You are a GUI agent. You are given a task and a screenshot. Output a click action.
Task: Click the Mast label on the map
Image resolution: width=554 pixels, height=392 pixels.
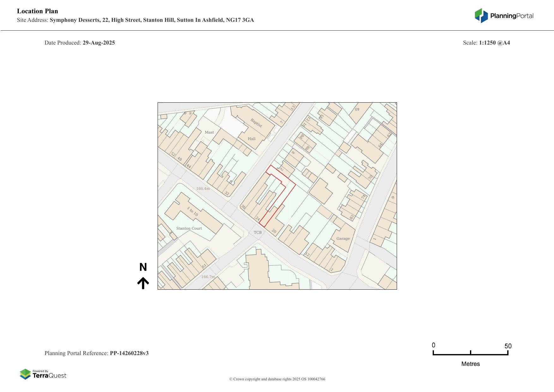point(209,132)
